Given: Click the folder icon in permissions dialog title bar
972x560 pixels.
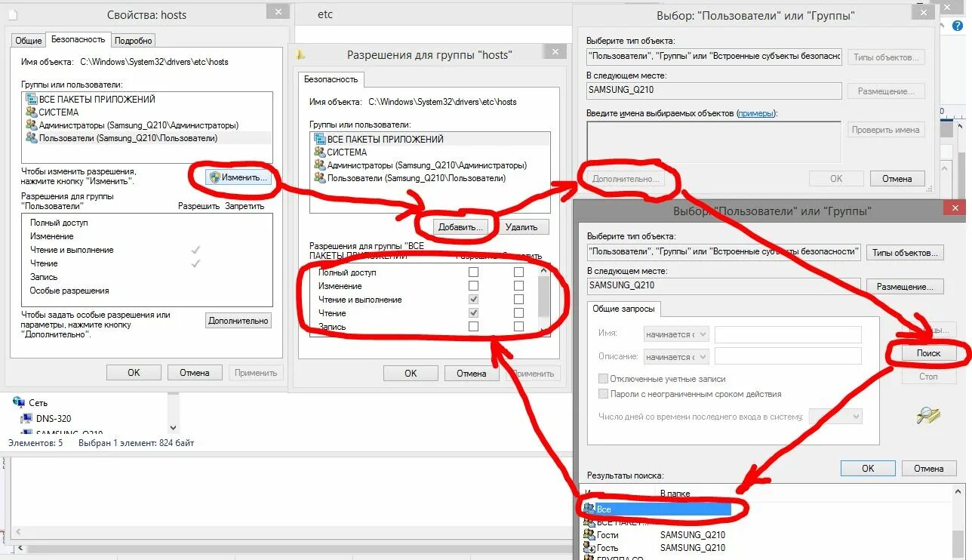Looking at the screenshot, I should coord(301,54).
